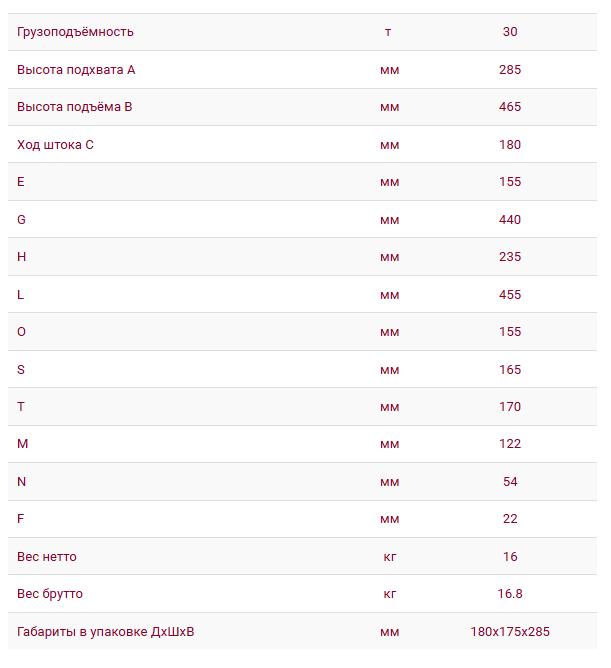Viewport: 611px width, 668px height.
Task: Select the Высота подъёма B label
Action: click(x=75, y=107)
